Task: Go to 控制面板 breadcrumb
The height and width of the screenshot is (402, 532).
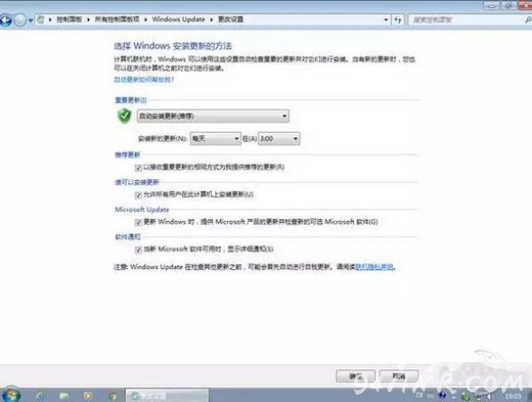Action: pos(69,20)
